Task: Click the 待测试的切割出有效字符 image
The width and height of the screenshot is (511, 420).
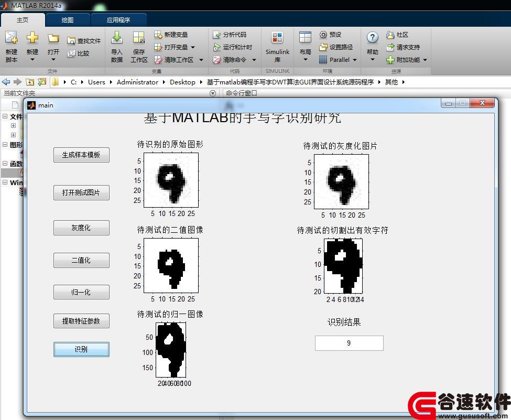Action: (343, 266)
